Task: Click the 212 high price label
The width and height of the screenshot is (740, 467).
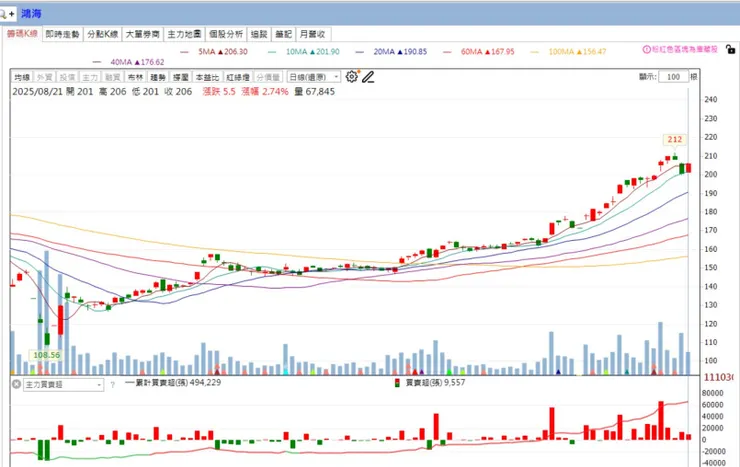Action: [x=674, y=139]
